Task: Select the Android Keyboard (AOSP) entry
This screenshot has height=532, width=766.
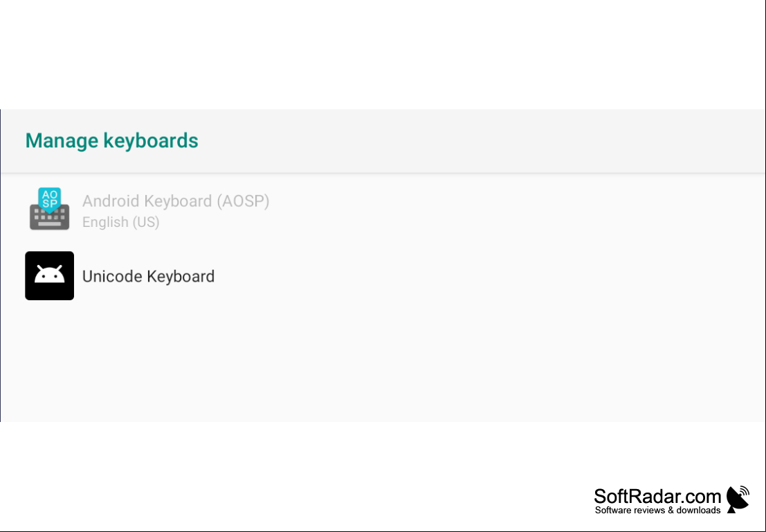Action: click(383, 210)
